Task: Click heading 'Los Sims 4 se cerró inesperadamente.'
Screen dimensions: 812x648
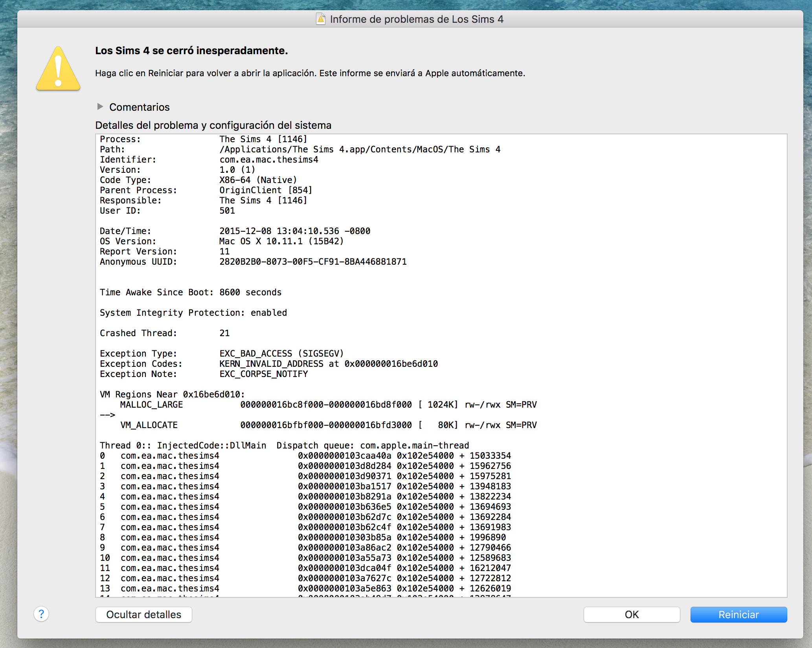Action: tap(191, 51)
